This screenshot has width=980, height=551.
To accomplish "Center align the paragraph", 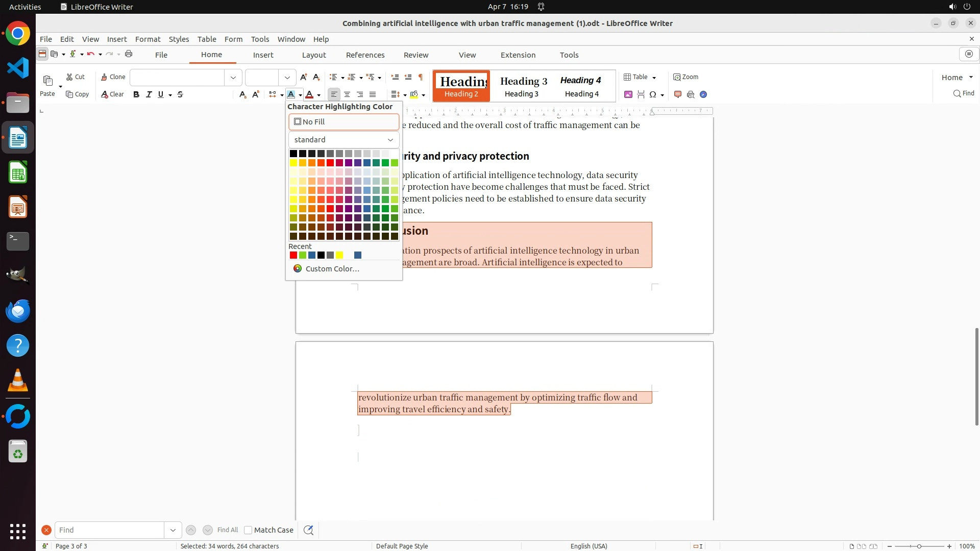I will (347, 94).
